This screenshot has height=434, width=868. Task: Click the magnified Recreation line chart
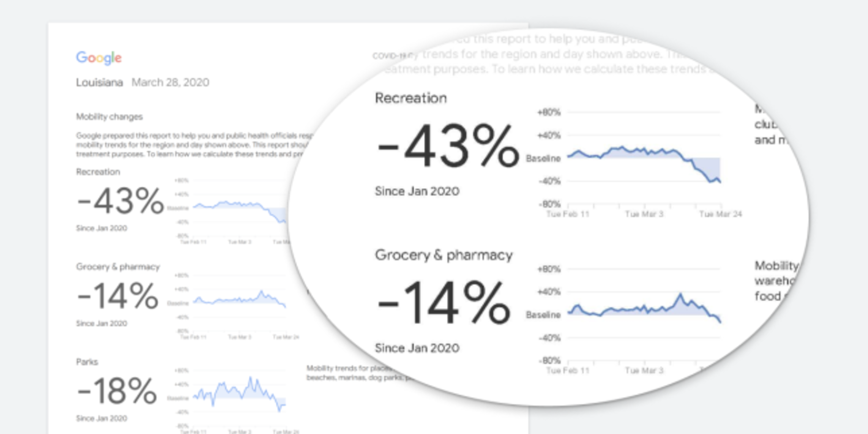644,159
